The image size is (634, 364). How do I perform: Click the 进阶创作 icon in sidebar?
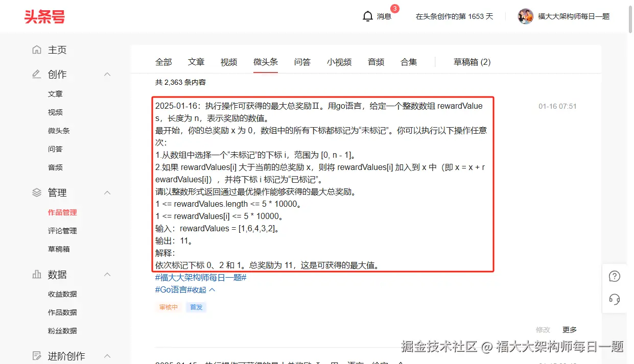36,356
